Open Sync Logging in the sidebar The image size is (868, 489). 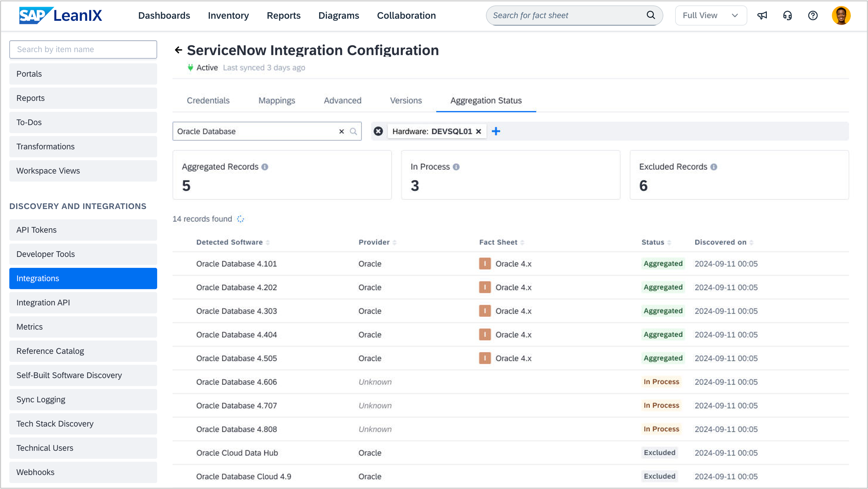83,400
